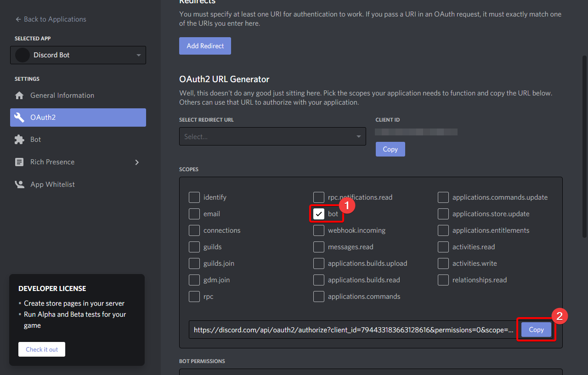Check the applications.store.update checkbox
Viewport: 588px width, 375px height.
pos(443,214)
